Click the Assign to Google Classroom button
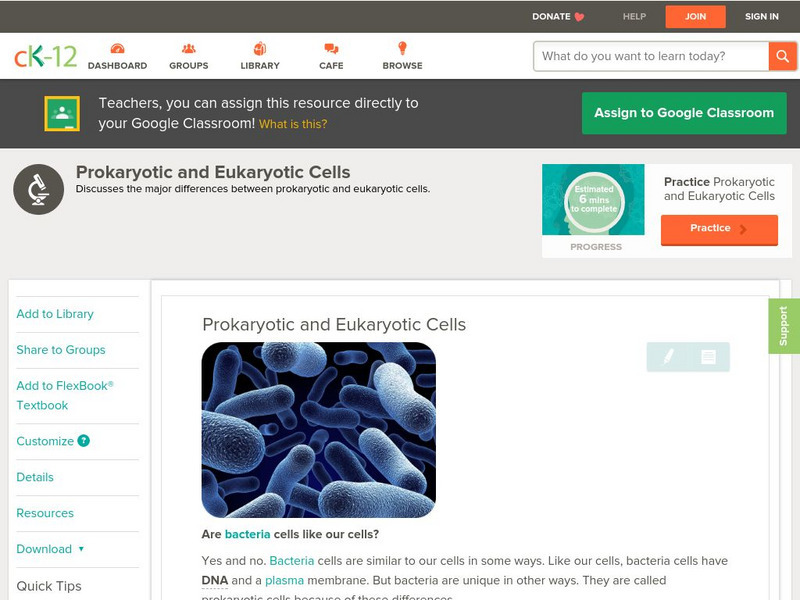The image size is (800, 600). (x=684, y=113)
